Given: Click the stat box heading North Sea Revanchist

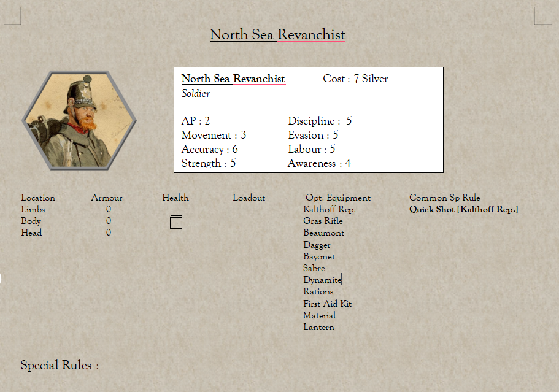Looking at the screenshot, I should pyautogui.click(x=233, y=79).
